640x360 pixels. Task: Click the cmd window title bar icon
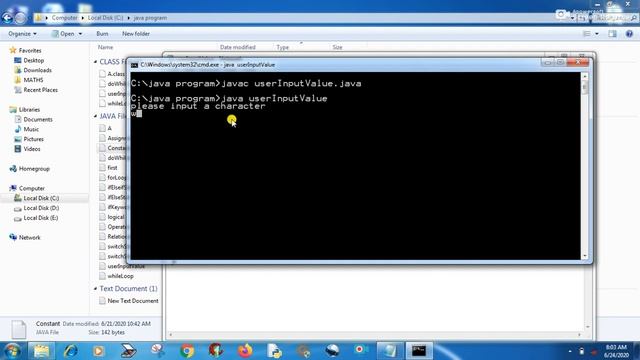(x=134, y=65)
